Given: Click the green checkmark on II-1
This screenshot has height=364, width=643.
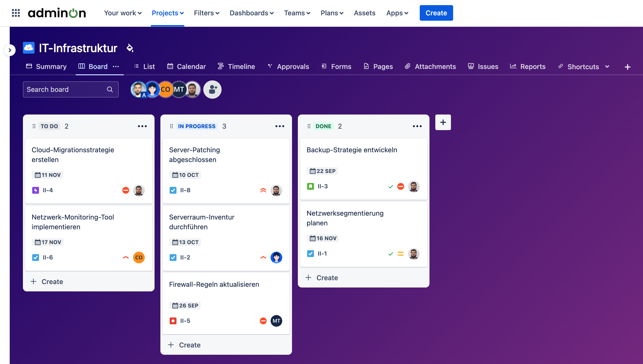Looking at the screenshot, I should (x=390, y=253).
